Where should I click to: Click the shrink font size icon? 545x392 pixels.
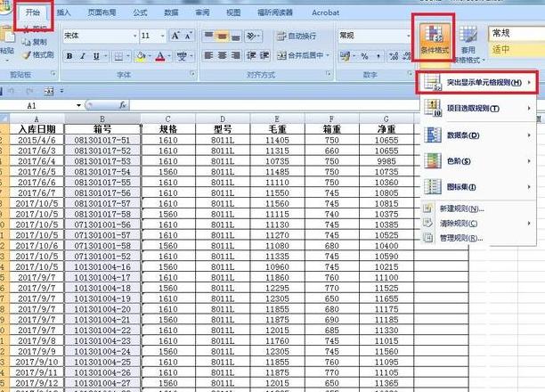[189, 36]
